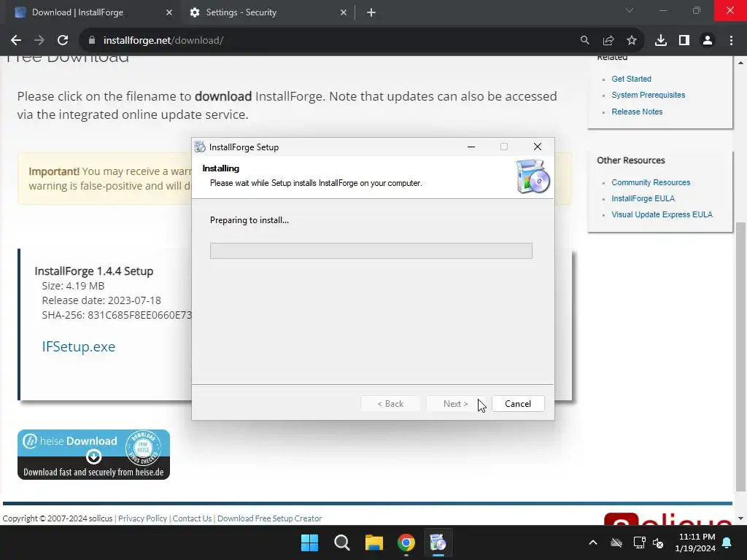The width and height of the screenshot is (747, 560).
Task: Click the 'InstallForge 1.4.4 Setup' heading
Action: pos(94,271)
